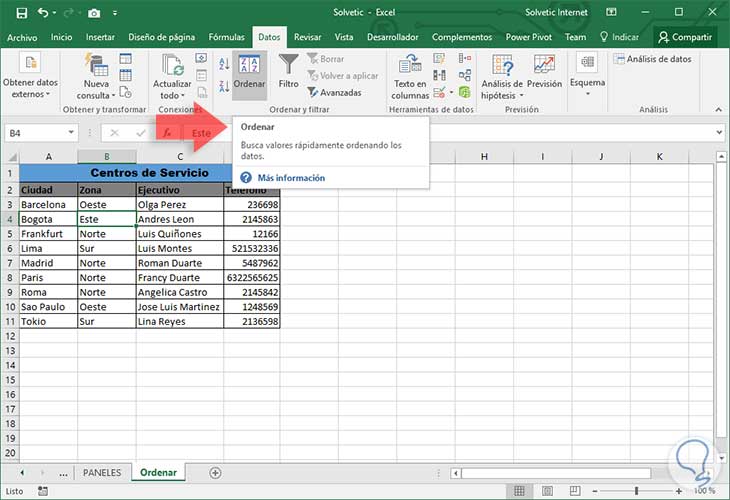Image resolution: width=730 pixels, height=500 pixels.
Task: Add a new sheet with plus icon
Action: pos(215,473)
